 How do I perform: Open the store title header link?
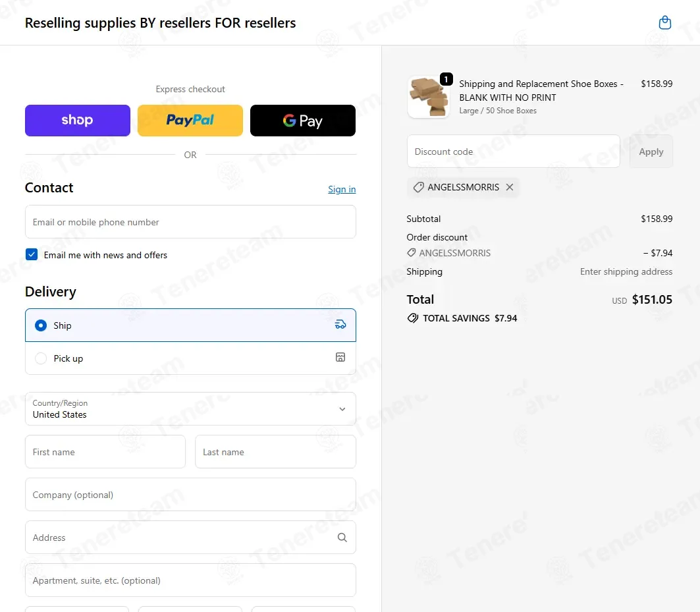(x=160, y=23)
